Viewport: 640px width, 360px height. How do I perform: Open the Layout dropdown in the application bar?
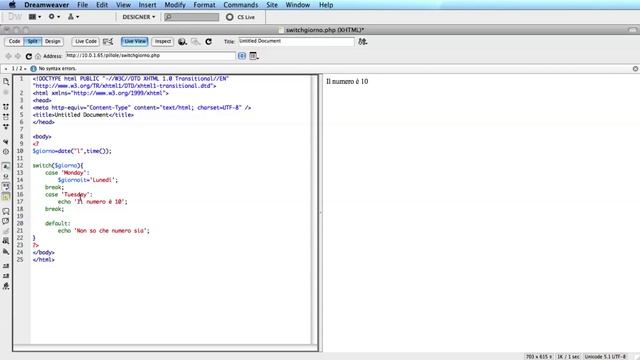tap(35, 17)
